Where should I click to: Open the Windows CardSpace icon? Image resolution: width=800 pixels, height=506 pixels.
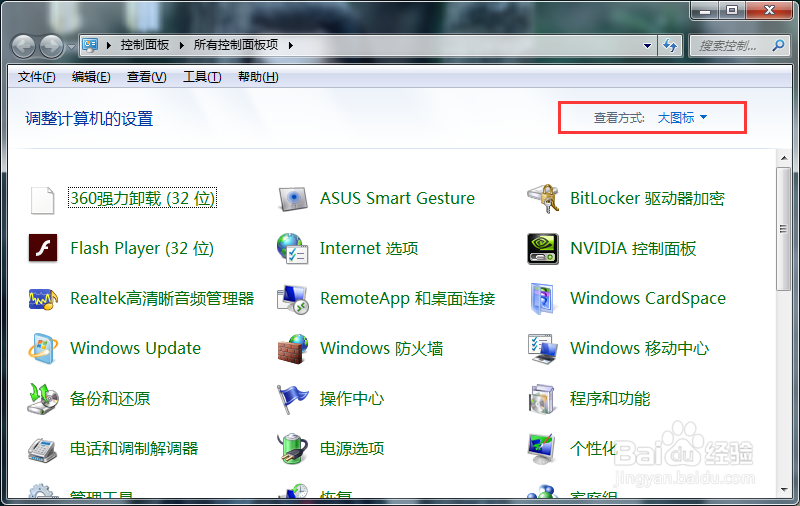click(542, 298)
